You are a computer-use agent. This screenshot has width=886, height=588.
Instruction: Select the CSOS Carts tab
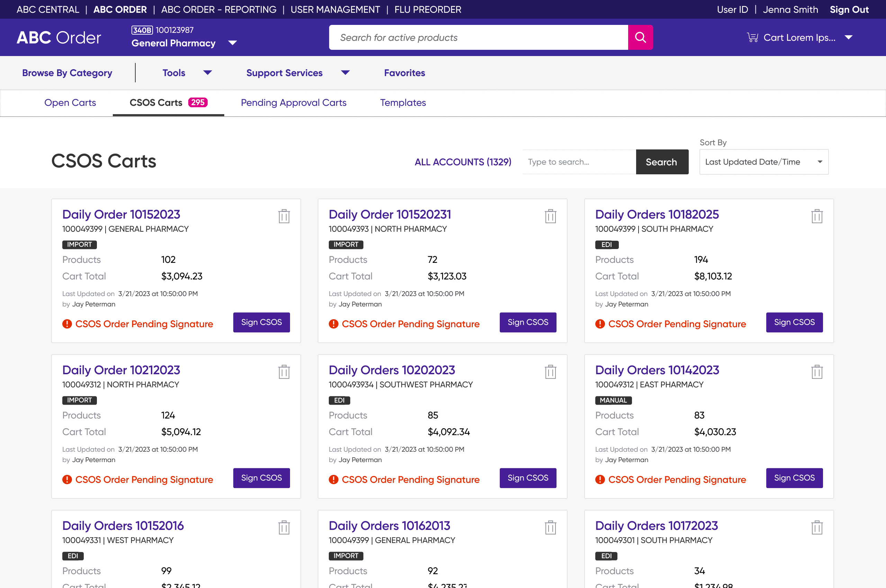168,102
